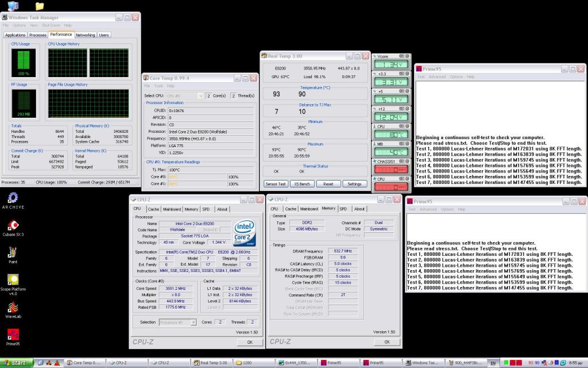The image size is (588, 368).
Task: Close the +3.3 voltage monitor panel
Action: [407, 74]
